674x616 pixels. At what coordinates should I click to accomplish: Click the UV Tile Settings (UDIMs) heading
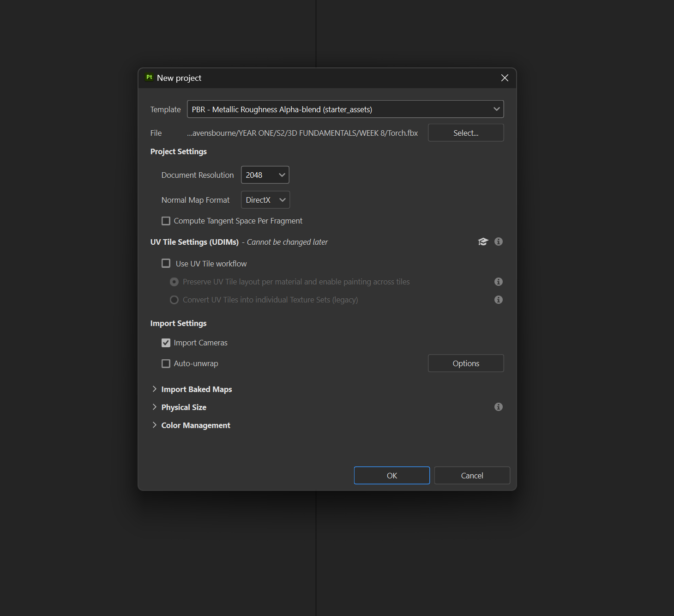coord(194,242)
